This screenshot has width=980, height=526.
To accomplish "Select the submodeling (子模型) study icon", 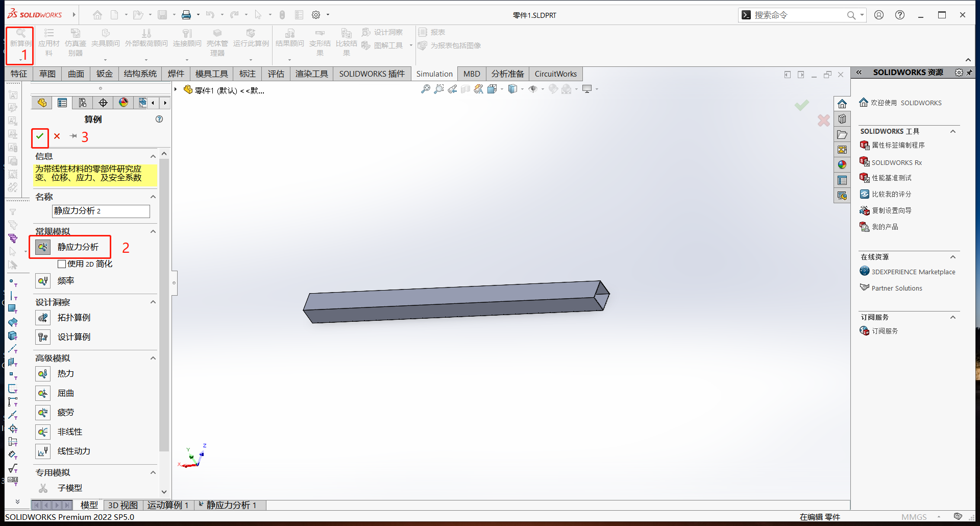I will click(x=43, y=488).
